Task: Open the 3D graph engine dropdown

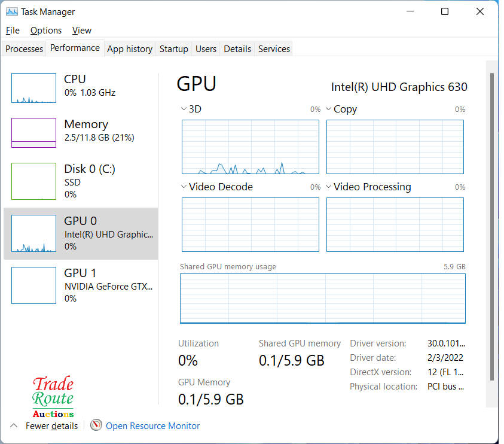Action: pos(184,110)
